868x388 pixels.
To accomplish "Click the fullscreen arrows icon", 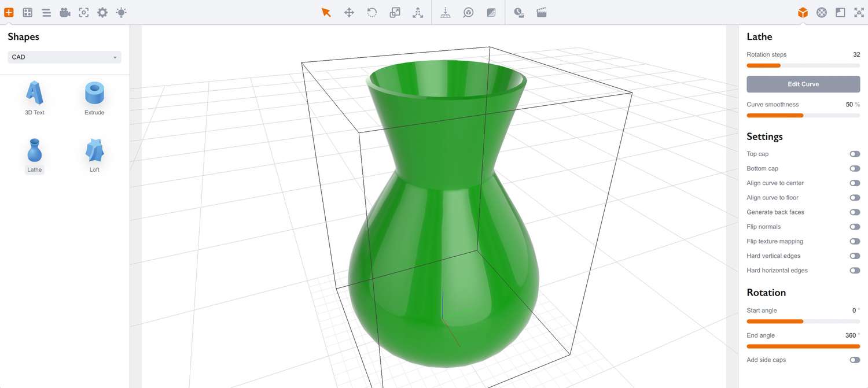I will tap(859, 12).
